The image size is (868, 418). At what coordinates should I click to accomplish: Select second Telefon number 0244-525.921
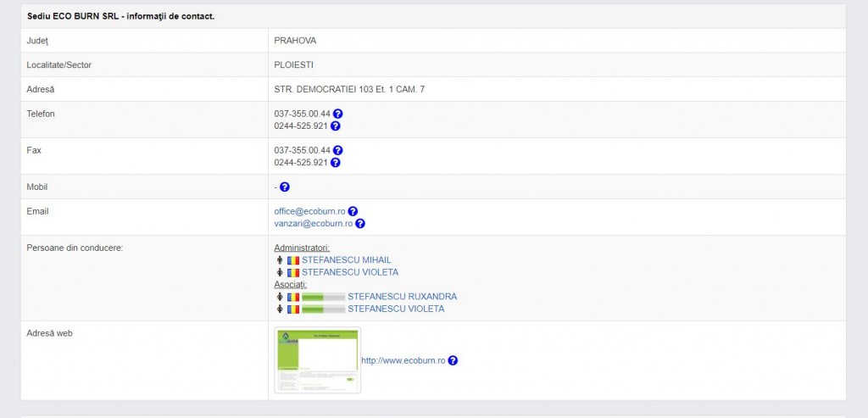click(x=301, y=125)
